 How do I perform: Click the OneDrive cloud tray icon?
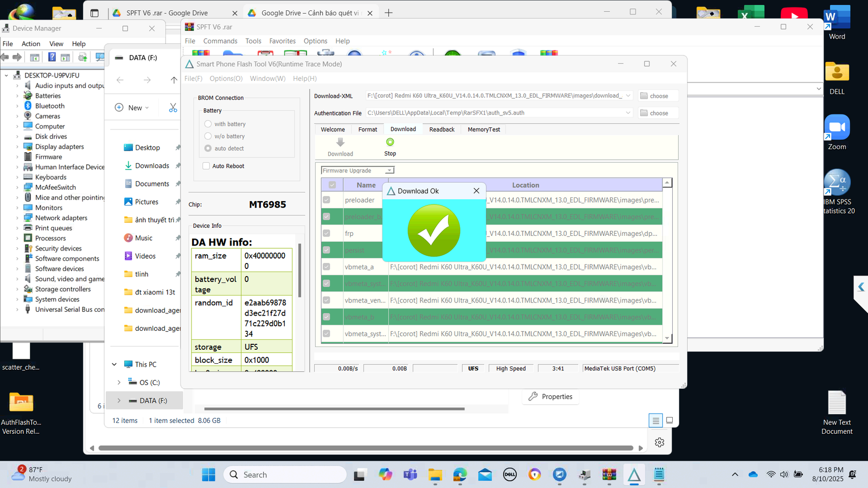click(753, 474)
